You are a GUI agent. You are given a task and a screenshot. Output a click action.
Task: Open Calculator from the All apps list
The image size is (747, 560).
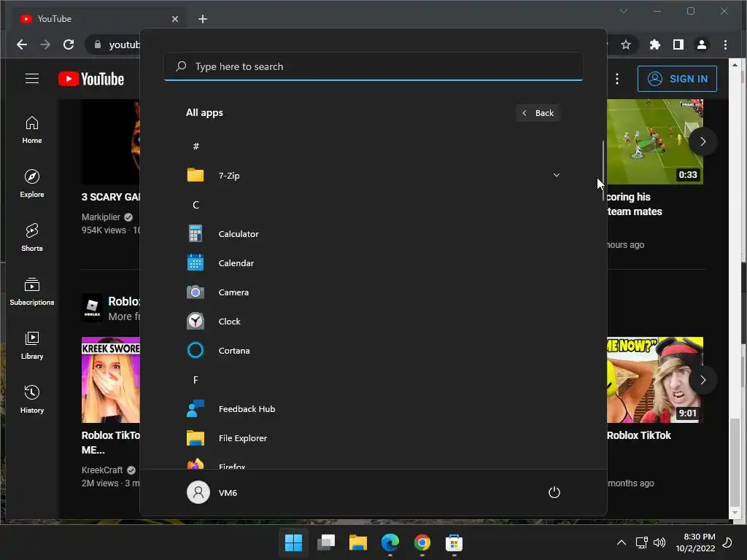(373, 234)
